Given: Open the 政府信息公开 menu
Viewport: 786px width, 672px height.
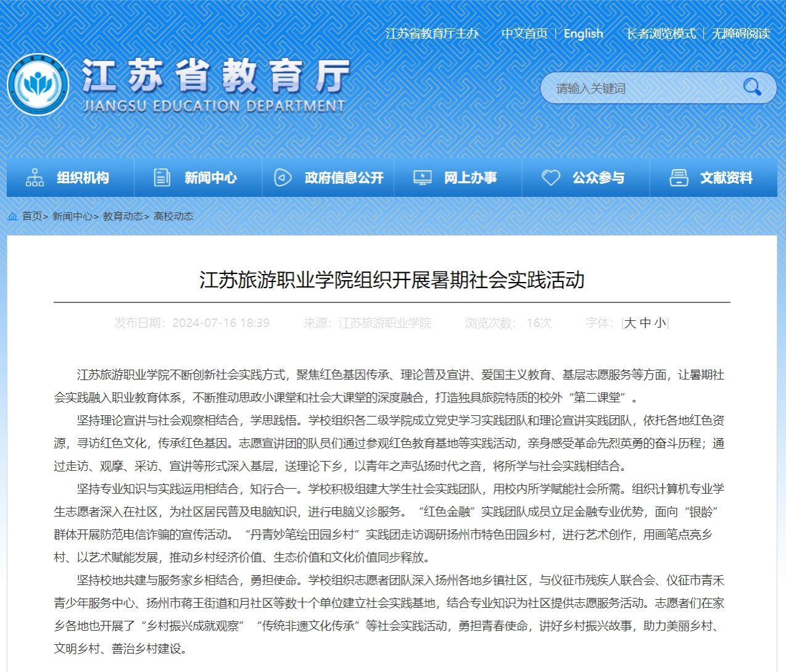Looking at the screenshot, I should click(328, 178).
